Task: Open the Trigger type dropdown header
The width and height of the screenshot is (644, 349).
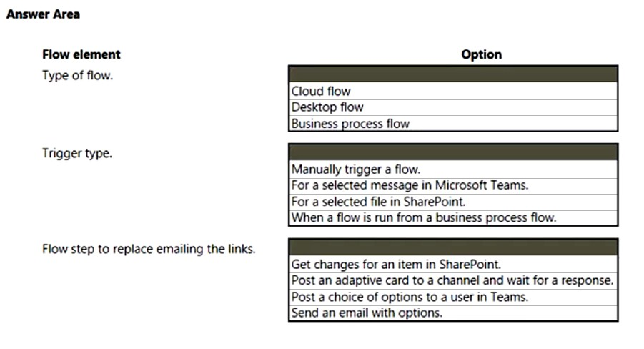Action: (453, 152)
